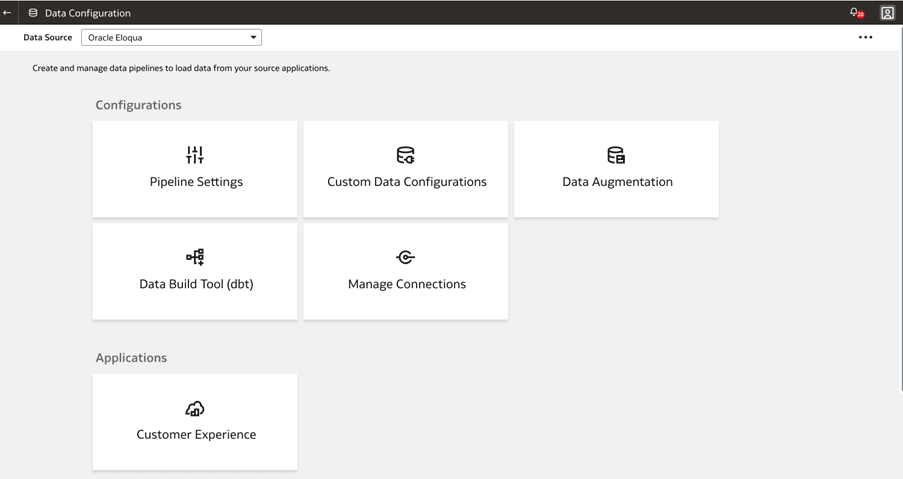Image resolution: width=903 pixels, height=479 pixels.
Task: Click the Data Augmentation icon
Action: (616, 155)
